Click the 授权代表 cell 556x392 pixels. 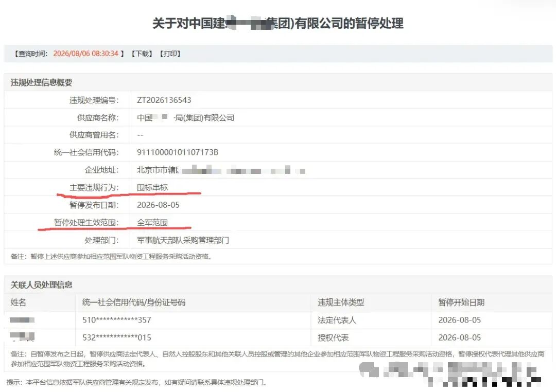[x=333, y=337]
